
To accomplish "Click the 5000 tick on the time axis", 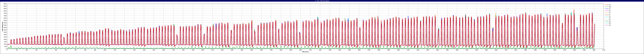I will coord(496,50).
